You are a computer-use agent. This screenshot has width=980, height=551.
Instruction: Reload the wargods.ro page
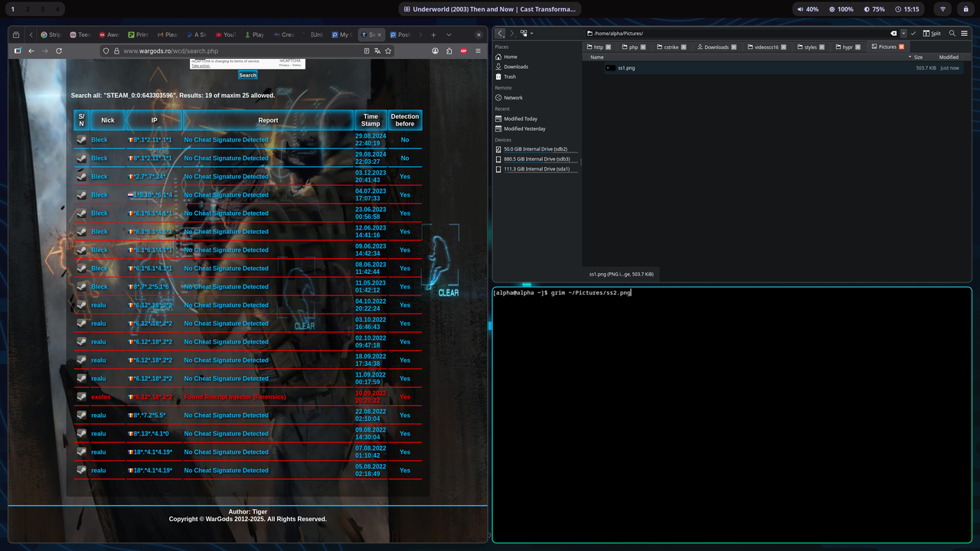(x=58, y=51)
